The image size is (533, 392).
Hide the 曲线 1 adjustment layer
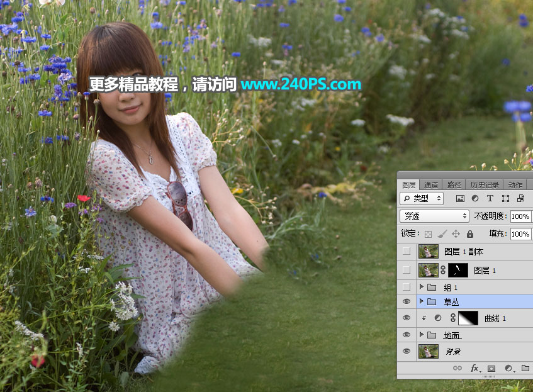pyautogui.click(x=407, y=318)
